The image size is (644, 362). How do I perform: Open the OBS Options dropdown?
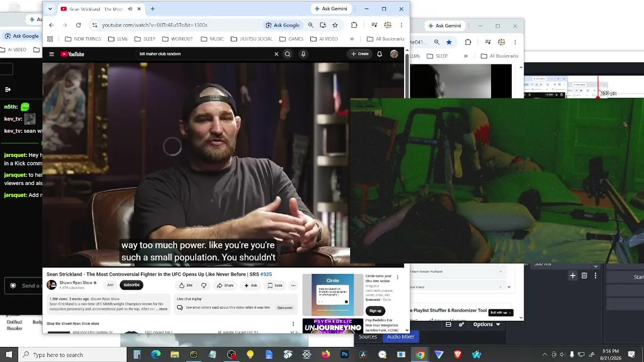(x=487, y=325)
